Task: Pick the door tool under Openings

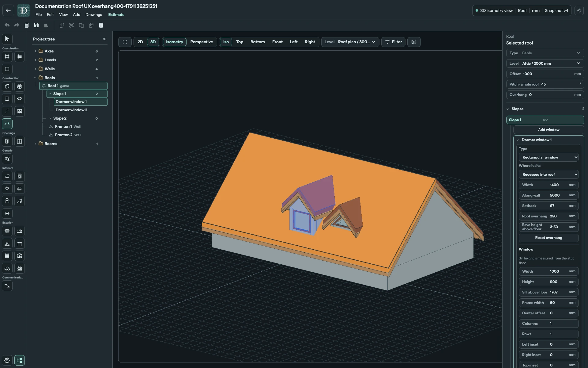Action: point(7,141)
